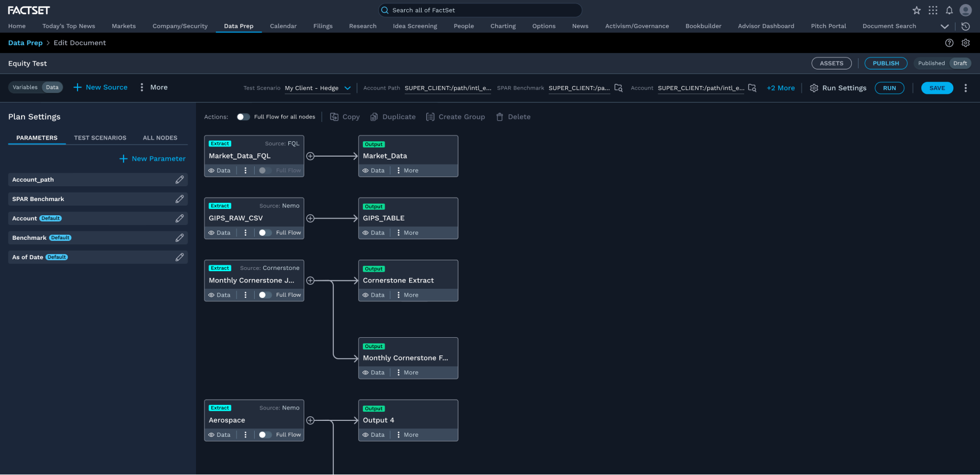Open the Assets button
The image size is (980, 475).
[831, 63]
